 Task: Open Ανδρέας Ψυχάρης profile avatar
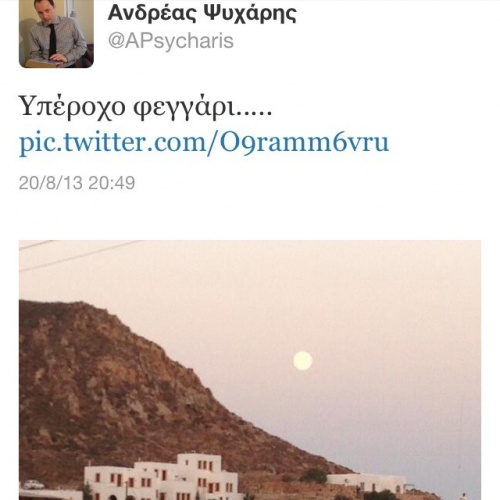(56, 34)
